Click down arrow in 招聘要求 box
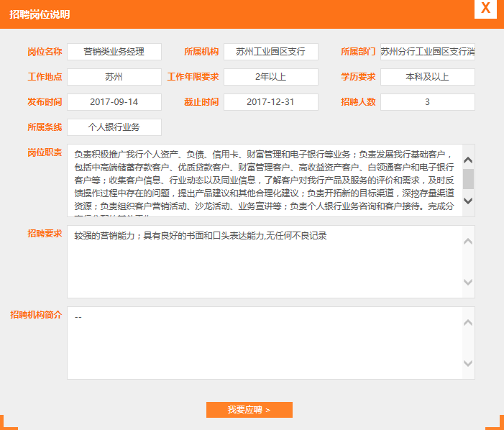504x430 pixels. coord(468,282)
